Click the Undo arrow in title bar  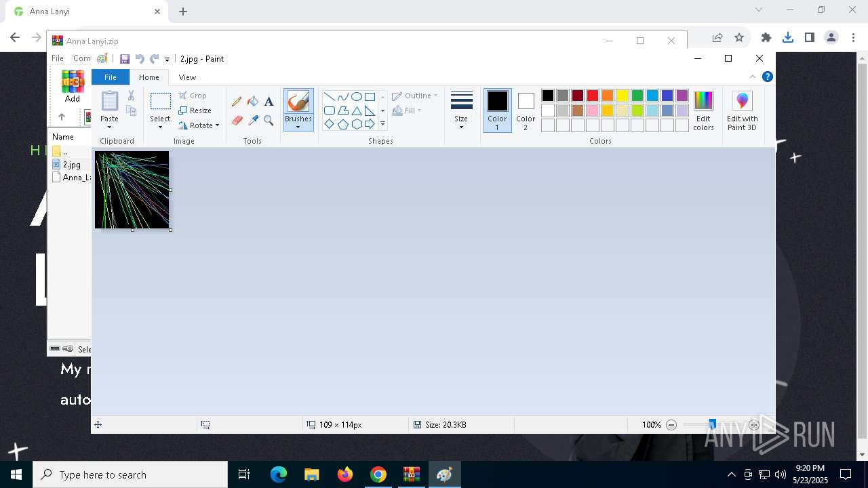[140, 59]
